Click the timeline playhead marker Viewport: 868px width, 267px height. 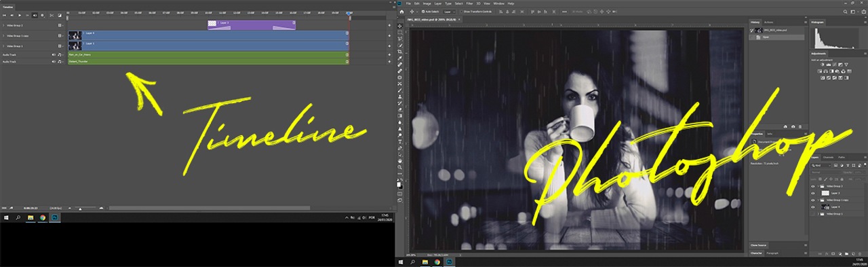[349, 14]
